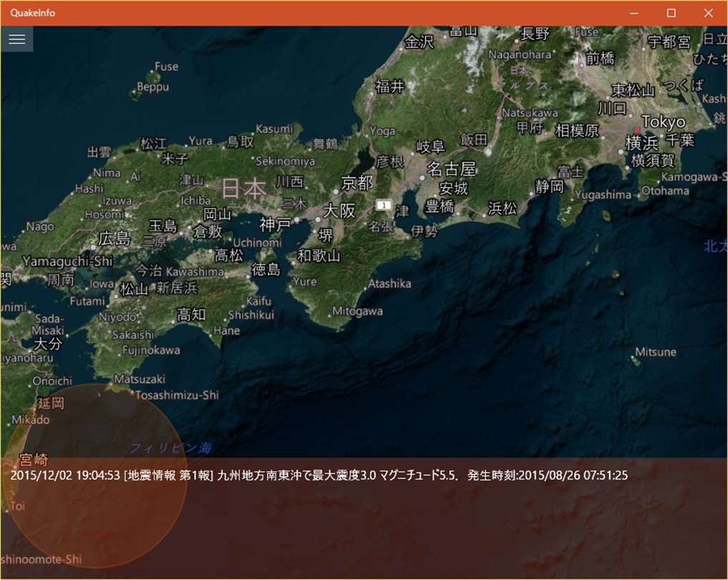Click the Yamaguchi-Shi label

coord(68,261)
